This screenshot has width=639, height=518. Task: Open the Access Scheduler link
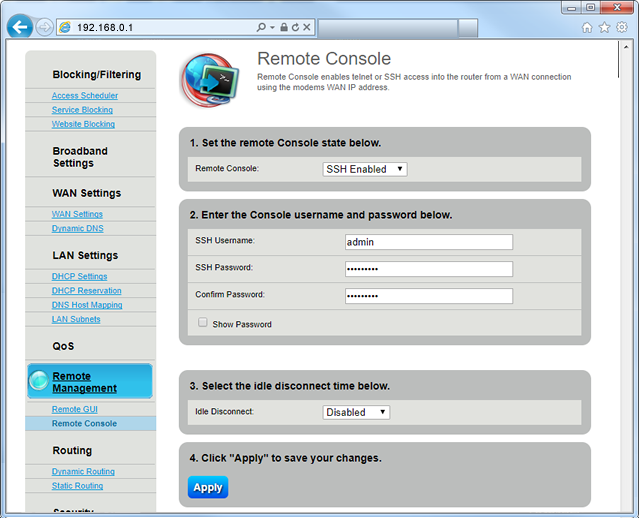[x=85, y=95]
